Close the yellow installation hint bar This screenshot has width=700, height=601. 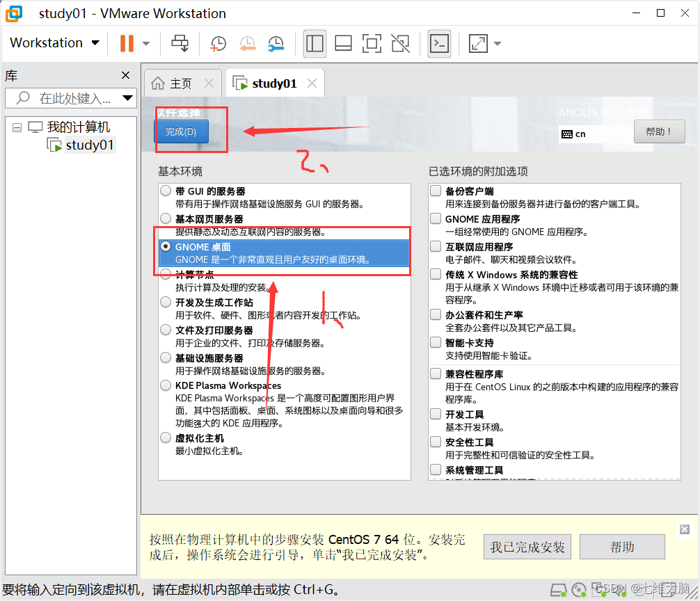point(685,529)
